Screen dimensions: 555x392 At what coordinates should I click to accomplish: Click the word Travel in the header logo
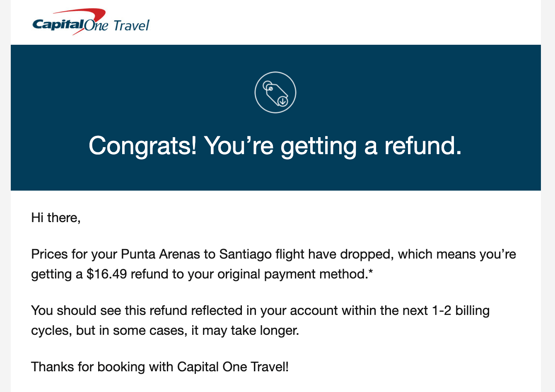click(131, 26)
